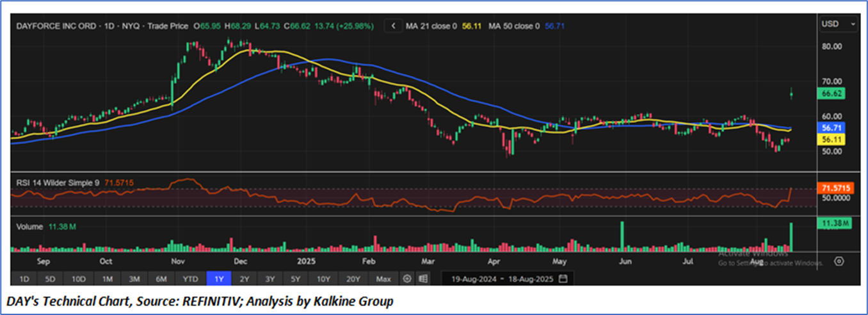
Task: Click the Nov label on time axis
Action: click(179, 261)
